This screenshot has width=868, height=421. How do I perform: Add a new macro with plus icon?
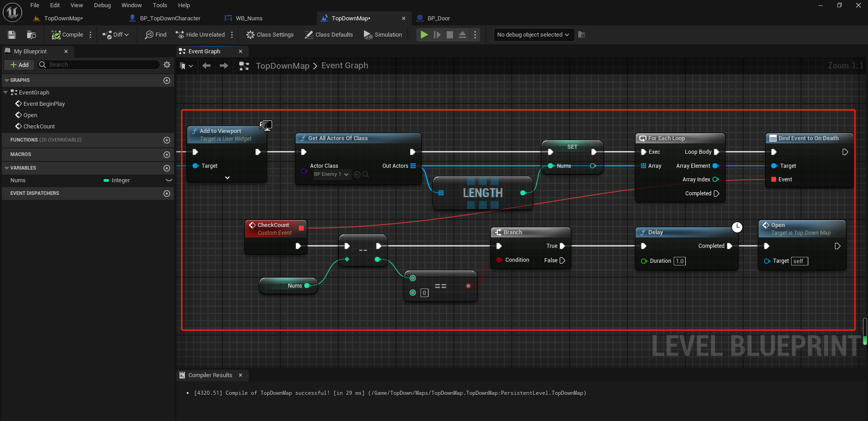pyautogui.click(x=167, y=155)
